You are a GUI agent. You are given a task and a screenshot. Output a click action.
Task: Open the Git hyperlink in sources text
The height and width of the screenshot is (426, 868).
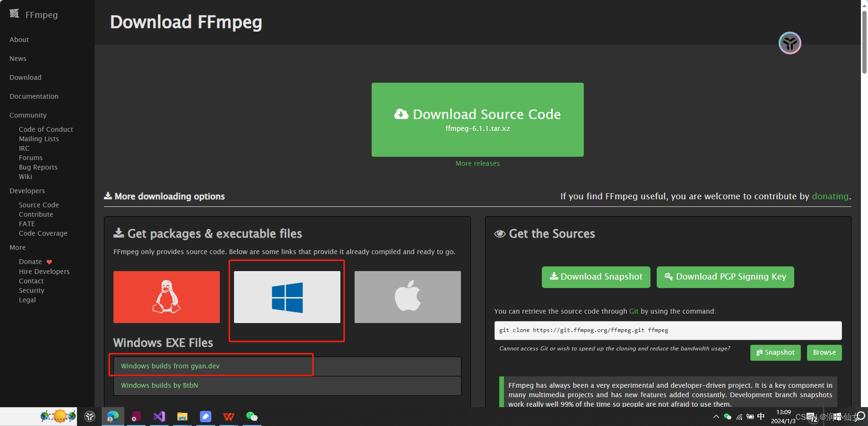(x=634, y=311)
